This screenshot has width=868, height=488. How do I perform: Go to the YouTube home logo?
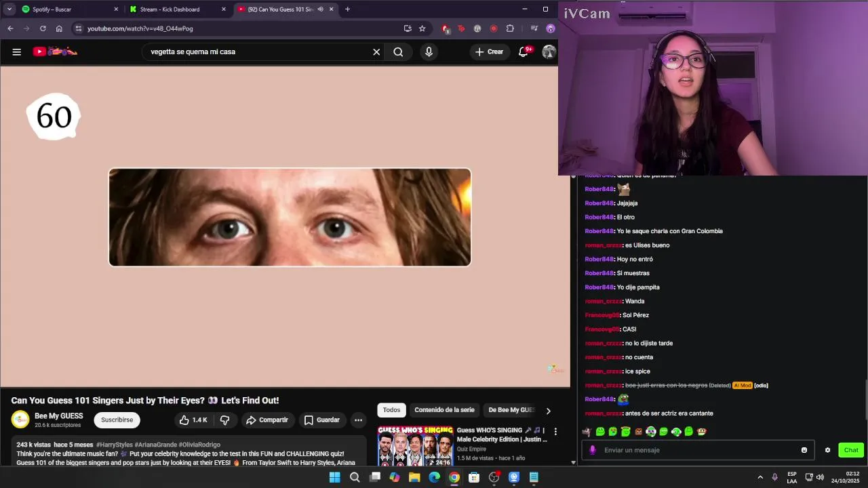point(56,52)
